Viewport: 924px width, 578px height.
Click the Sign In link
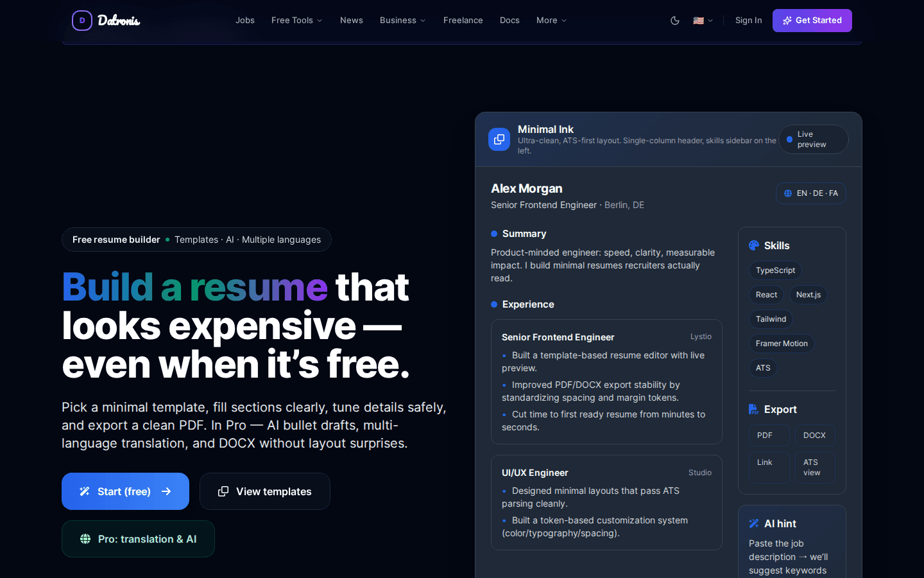pos(749,21)
